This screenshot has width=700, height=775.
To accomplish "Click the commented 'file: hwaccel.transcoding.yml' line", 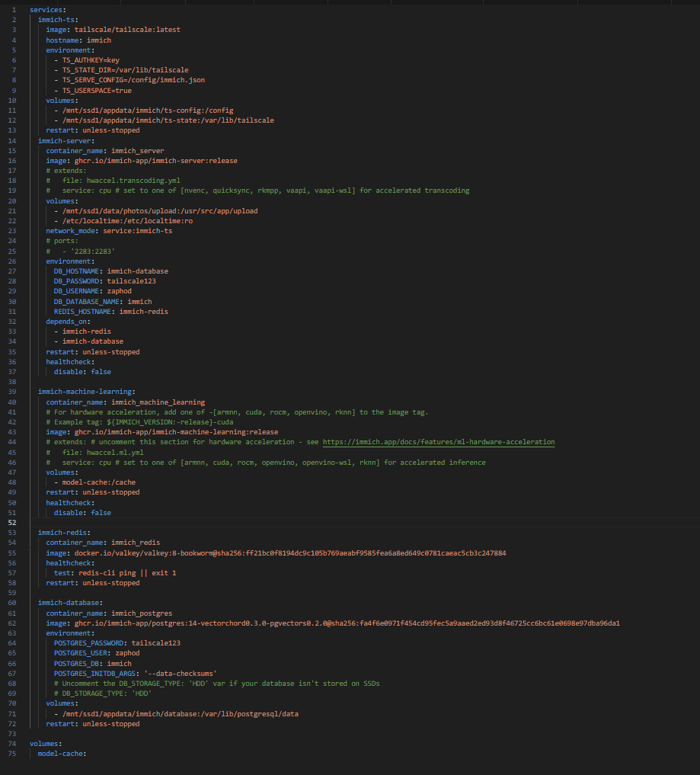I will [x=113, y=181].
